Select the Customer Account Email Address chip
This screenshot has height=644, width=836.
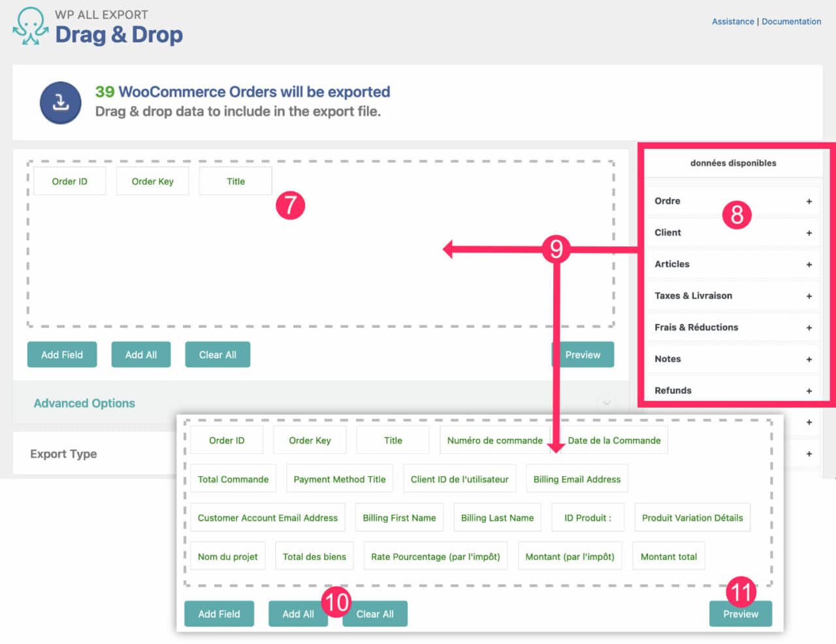point(268,517)
